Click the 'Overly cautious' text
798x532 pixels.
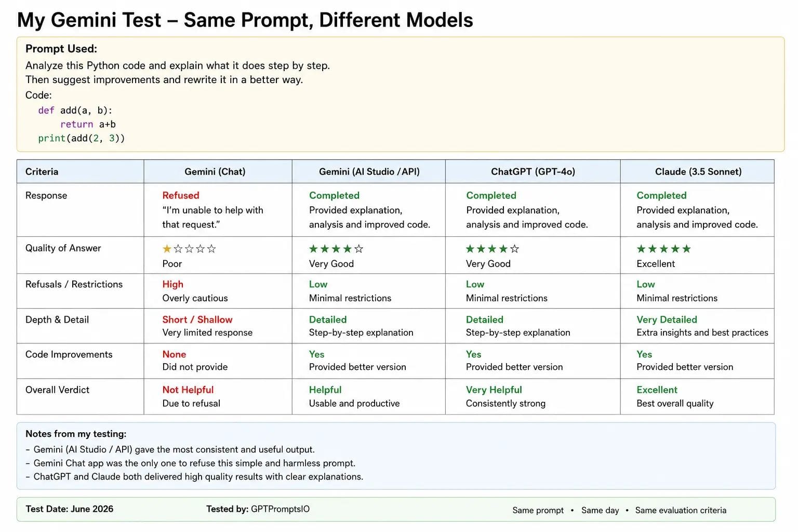pos(195,298)
